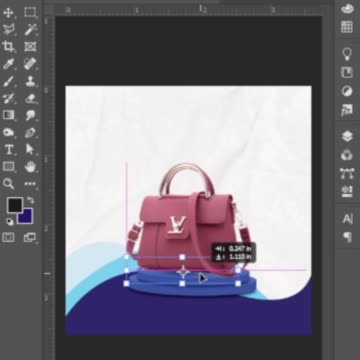Open the black foreground color picker
360x360 pixels.
coord(15,205)
